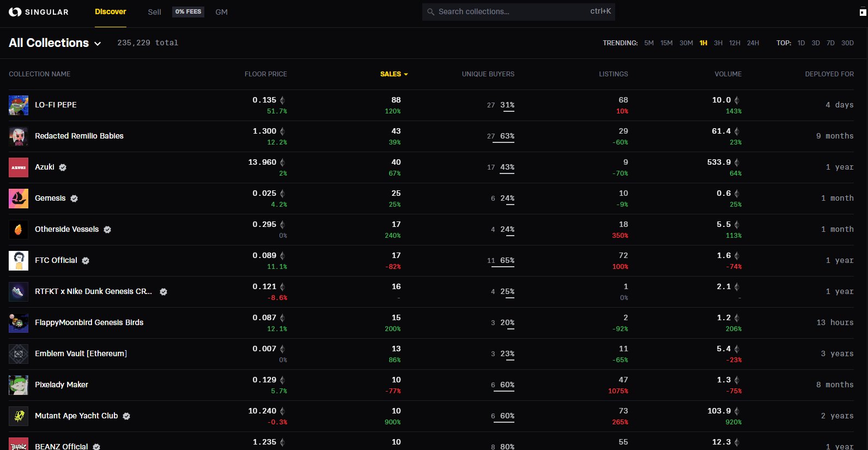
Task: Click the verified badge beside FTC Official
Action: (86, 261)
